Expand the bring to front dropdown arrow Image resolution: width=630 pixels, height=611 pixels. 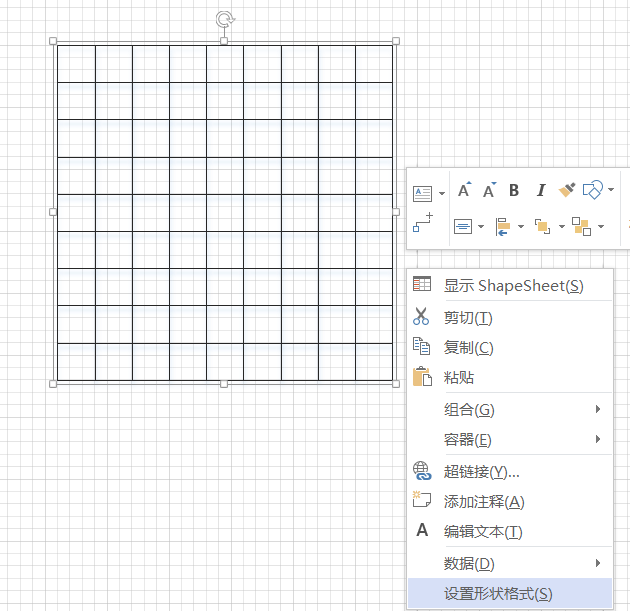pyautogui.click(x=562, y=227)
